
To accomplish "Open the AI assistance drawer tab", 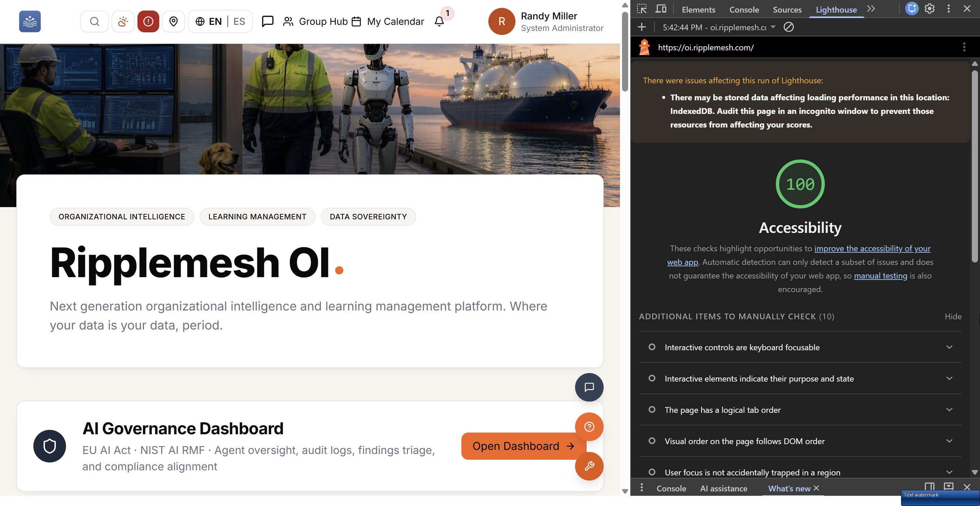I will pos(723,488).
